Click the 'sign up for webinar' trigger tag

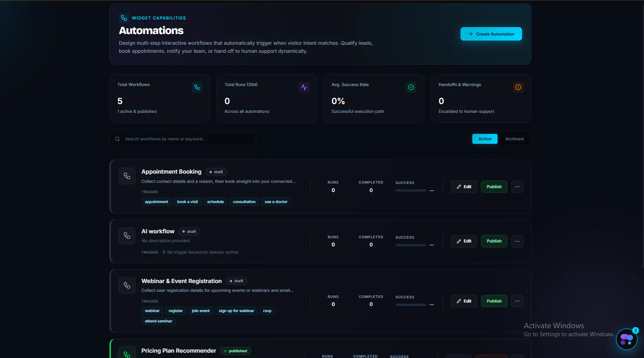[x=236, y=311]
